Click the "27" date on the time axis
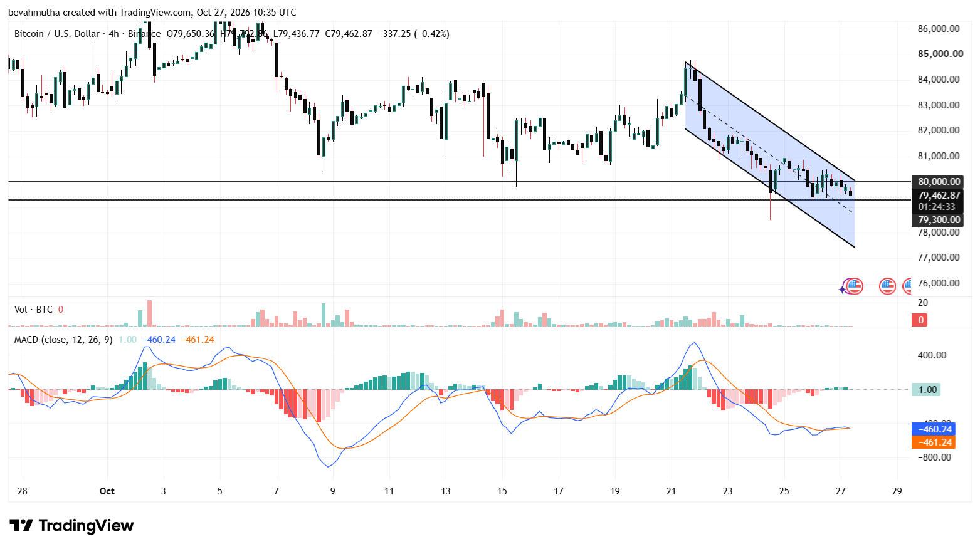 [x=841, y=491]
